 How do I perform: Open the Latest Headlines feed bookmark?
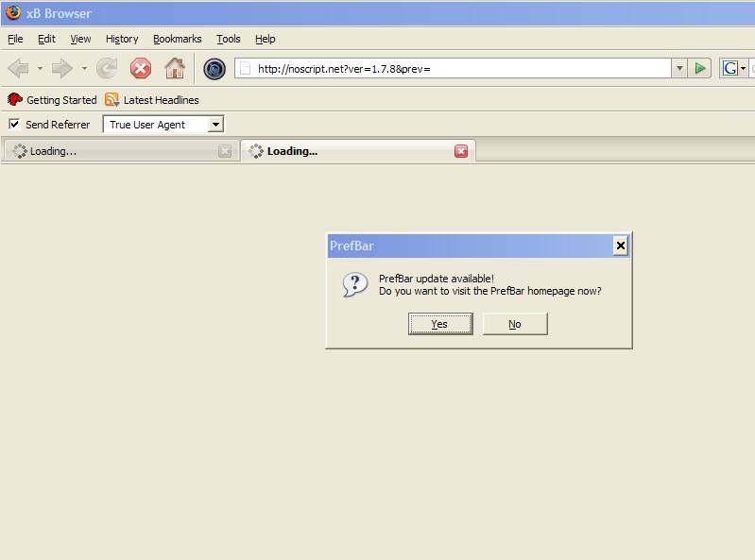click(152, 100)
